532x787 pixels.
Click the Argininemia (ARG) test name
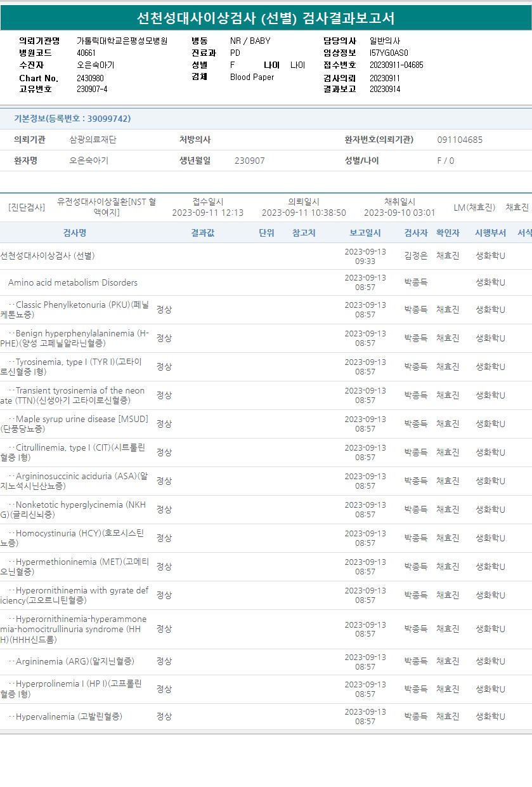pos(75,661)
